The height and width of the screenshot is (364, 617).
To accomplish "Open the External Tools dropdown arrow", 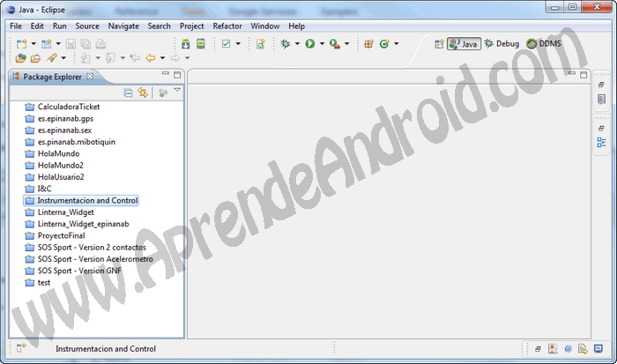I will (346, 44).
